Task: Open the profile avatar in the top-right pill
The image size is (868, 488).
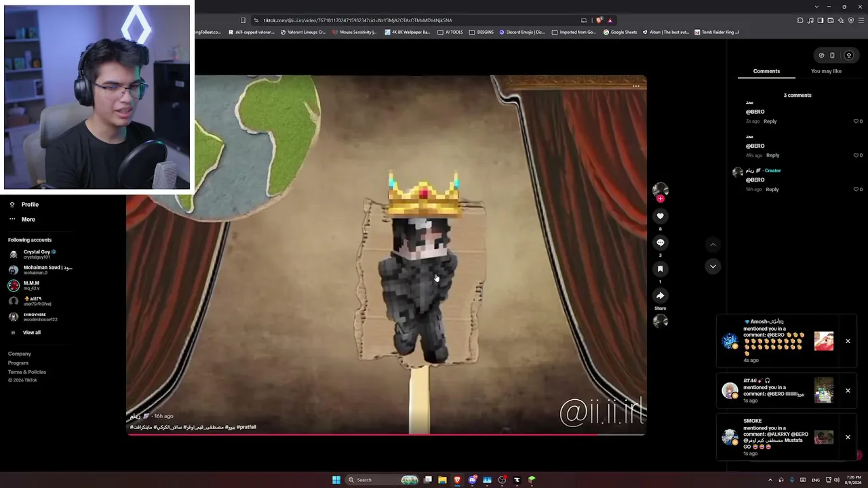Action: 848,56
